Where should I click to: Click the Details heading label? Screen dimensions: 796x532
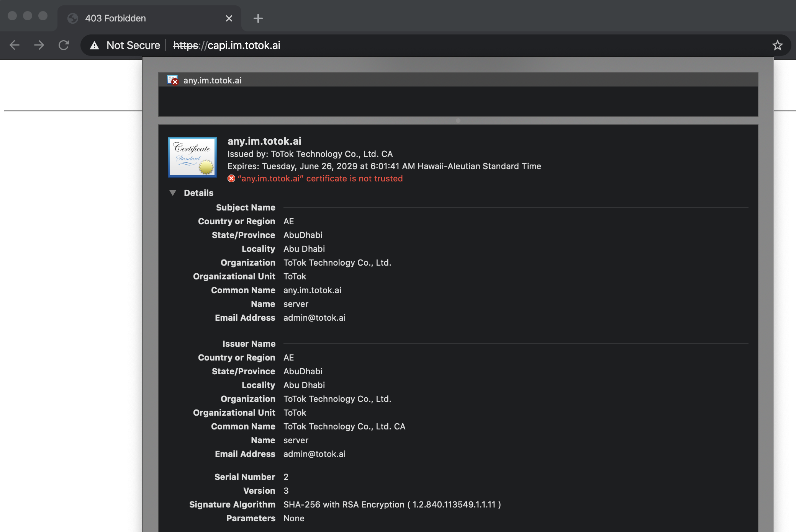tap(198, 193)
